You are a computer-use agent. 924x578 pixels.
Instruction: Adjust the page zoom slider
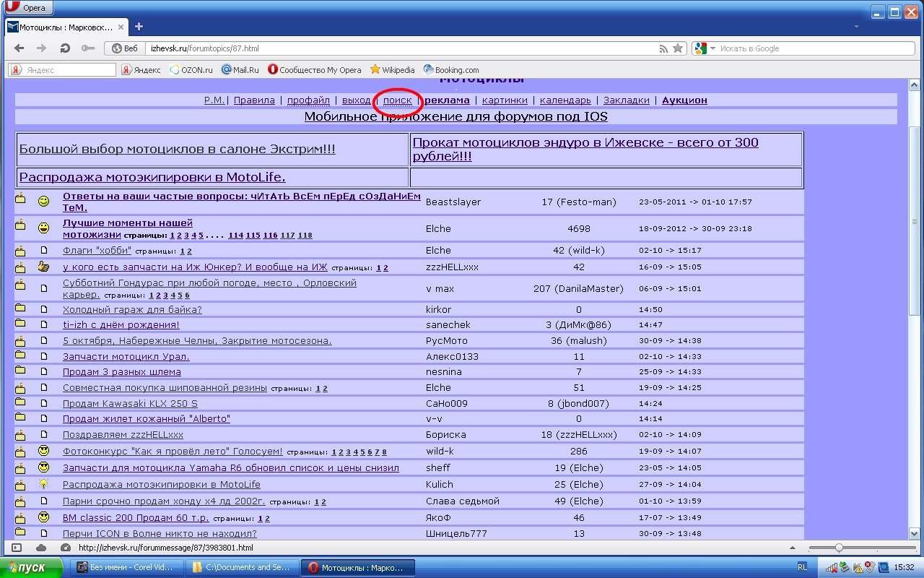[x=839, y=548]
